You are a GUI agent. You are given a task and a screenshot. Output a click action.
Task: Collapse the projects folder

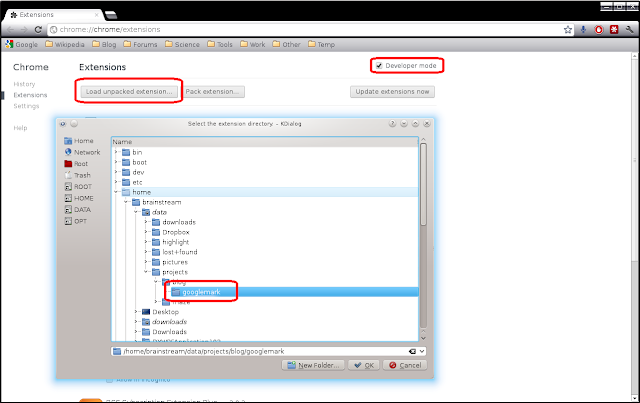point(146,272)
